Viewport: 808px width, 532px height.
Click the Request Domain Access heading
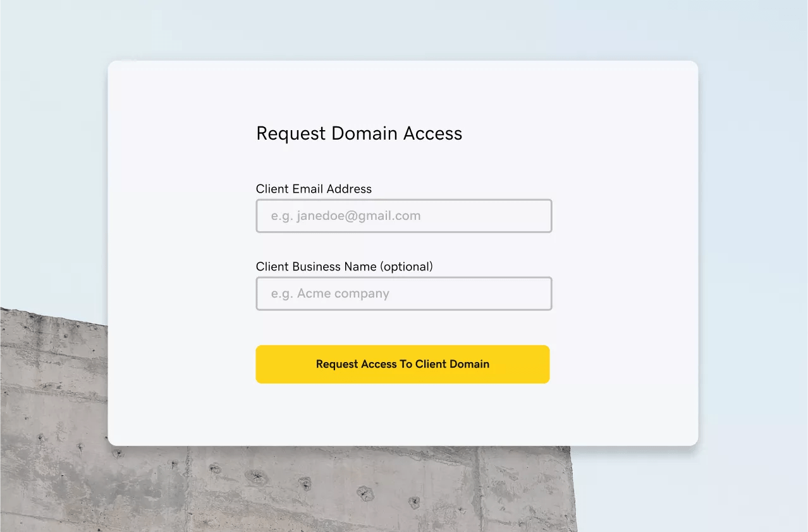click(x=358, y=133)
